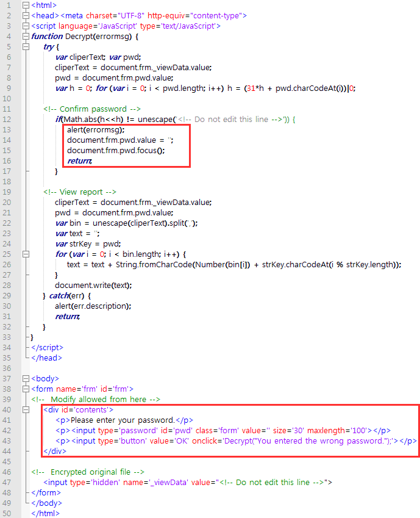Collapse the form tag fold on line 38
This screenshot has width=420, height=518.
click(26, 389)
